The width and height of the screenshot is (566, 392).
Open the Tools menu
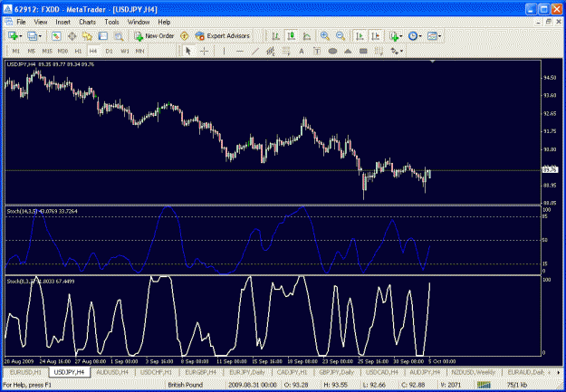point(112,22)
